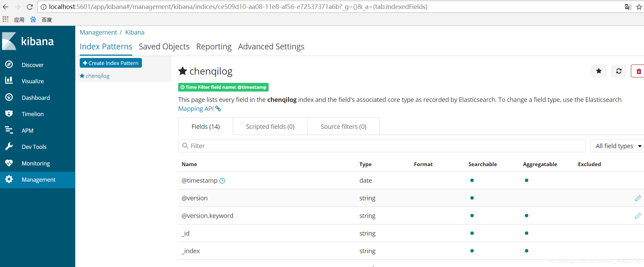Open the apps grid in bookmarks bar
The width and height of the screenshot is (644, 267).
coord(6,19)
